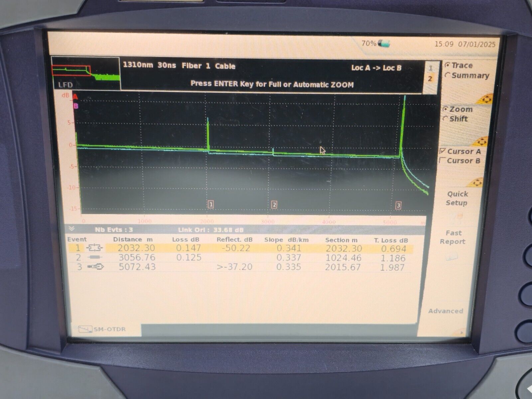Click the yellow direction-keys icon beside Zoom
This screenshot has width=532, height=399.
pyautogui.click(x=480, y=141)
